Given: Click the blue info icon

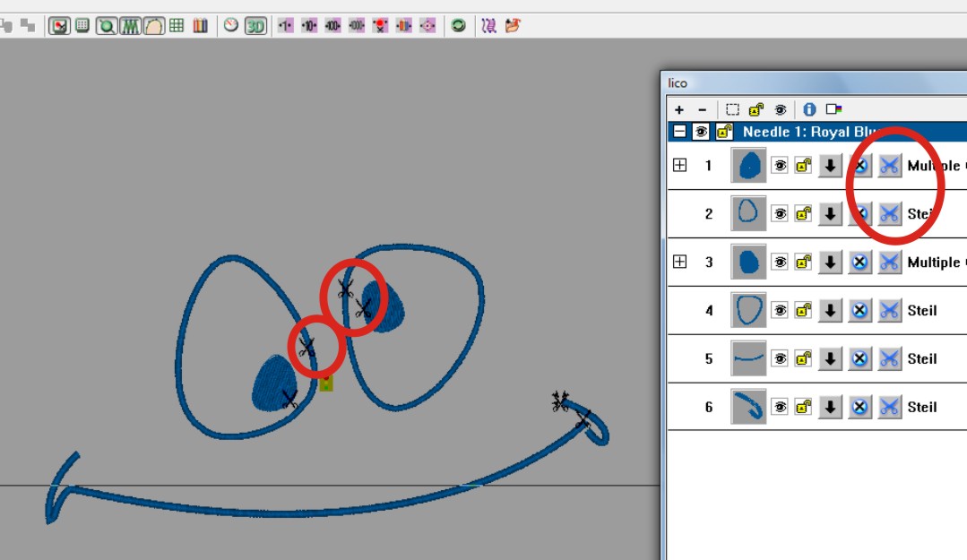Looking at the screenshot, I should pos(809,110).
